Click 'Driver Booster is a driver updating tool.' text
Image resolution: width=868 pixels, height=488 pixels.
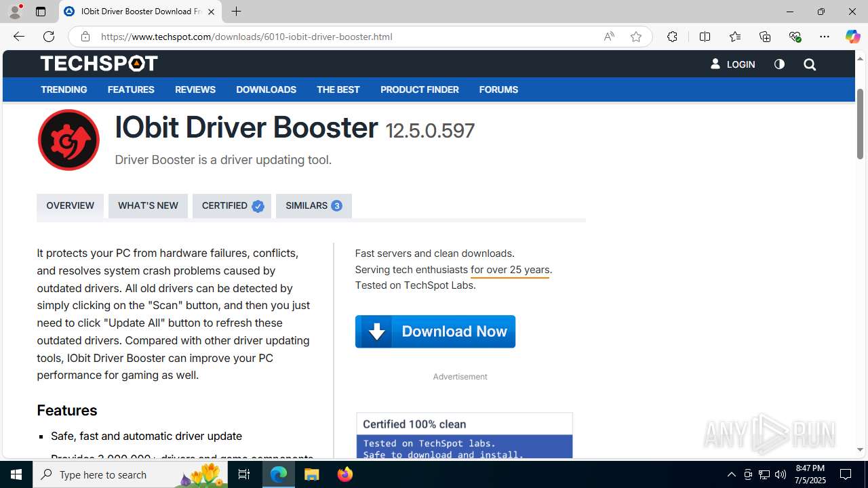click(223, 160)
